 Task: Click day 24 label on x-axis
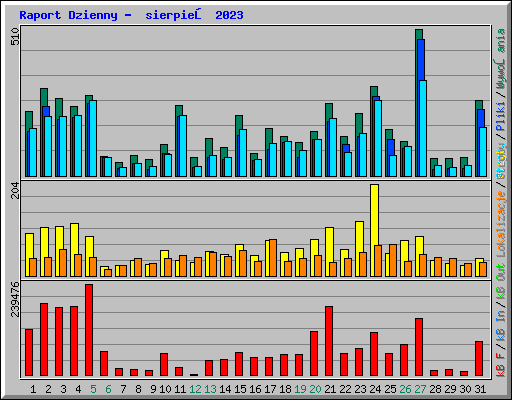[375, 389]
